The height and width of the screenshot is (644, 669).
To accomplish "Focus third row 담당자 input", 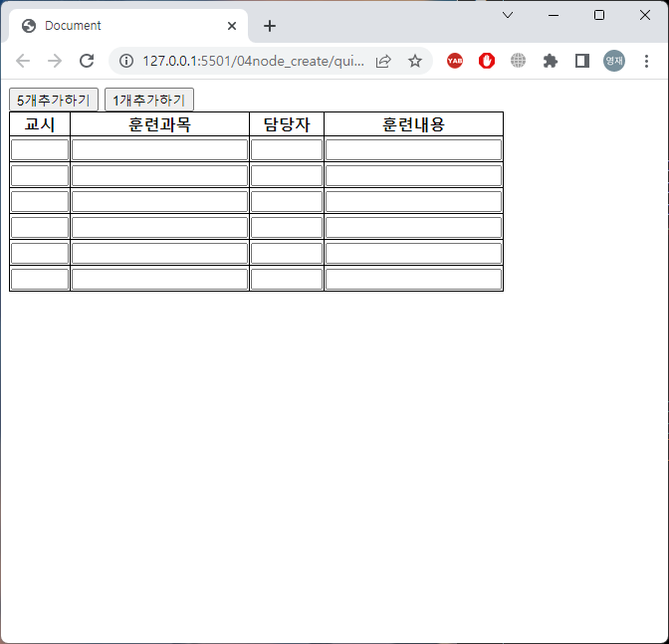I will click(287, 201).
